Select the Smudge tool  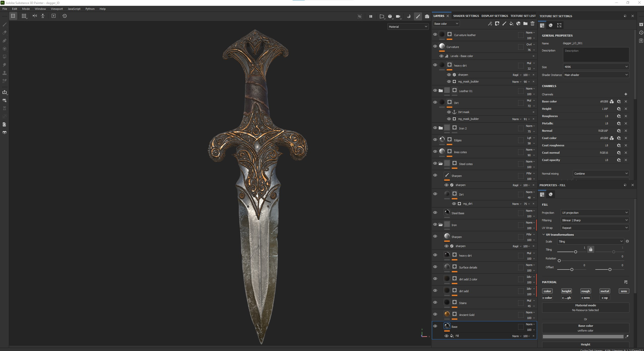4,65
